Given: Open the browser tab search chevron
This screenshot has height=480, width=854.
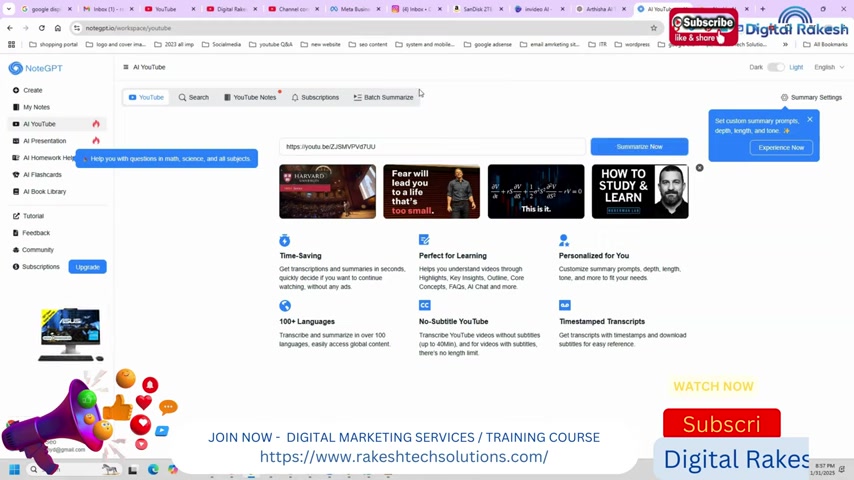Looking at the screenshot, I should point(9,9).
